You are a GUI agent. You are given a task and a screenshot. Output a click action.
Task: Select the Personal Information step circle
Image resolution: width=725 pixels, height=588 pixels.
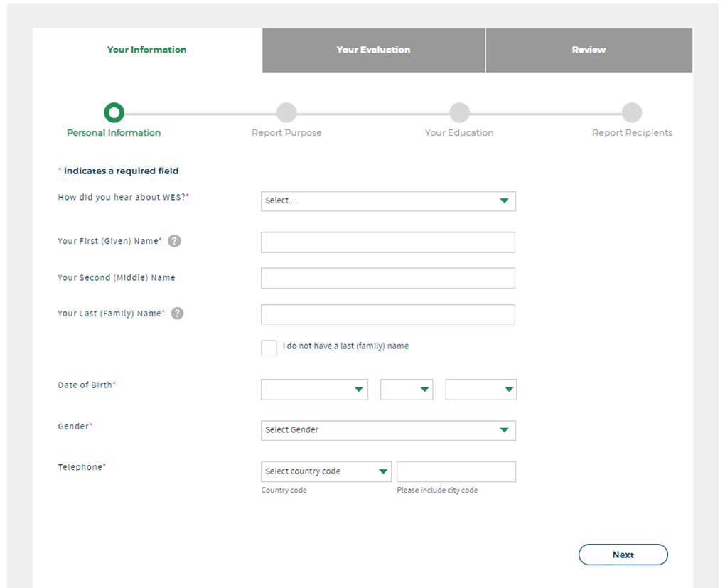pyautogui.click(x=114, y=112)
